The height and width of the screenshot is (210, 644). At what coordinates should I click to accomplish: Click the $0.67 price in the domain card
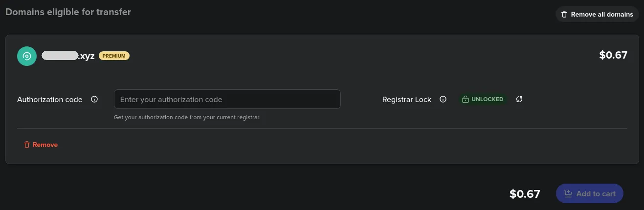point(613,55)
